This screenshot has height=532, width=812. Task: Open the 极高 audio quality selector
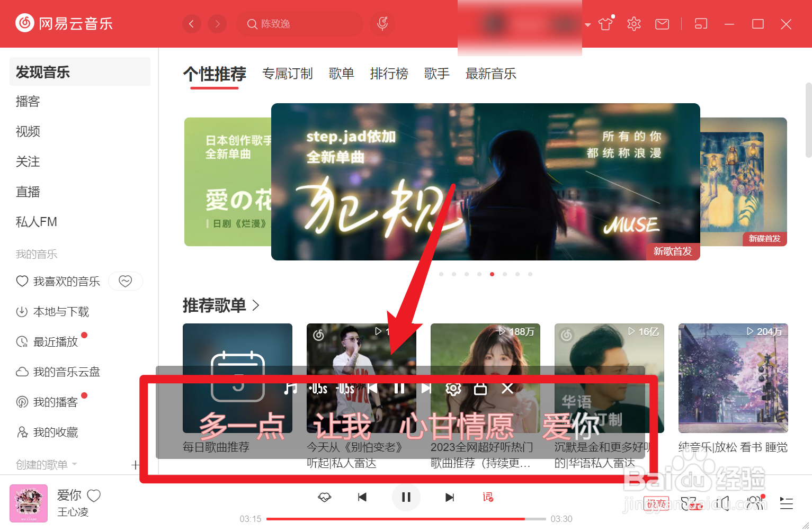657,504
